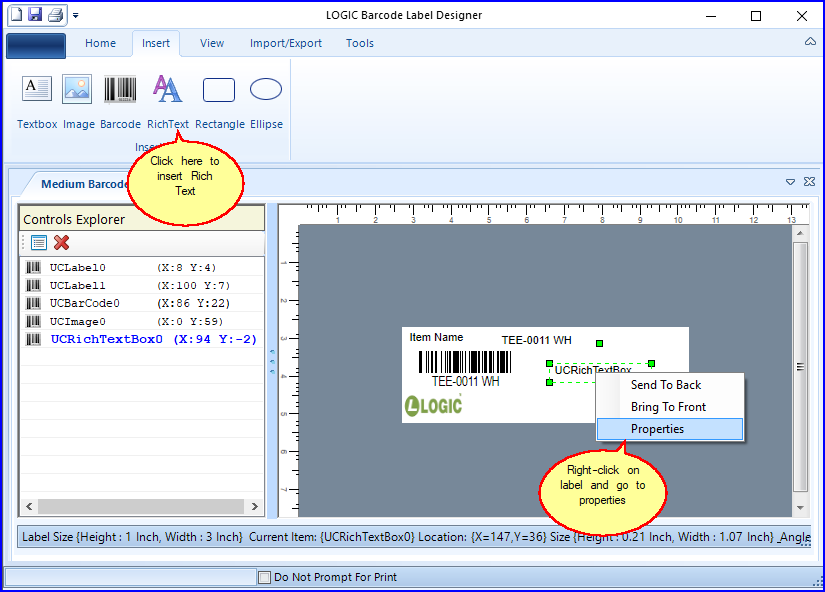
Task: Click the TEE-0011 WH caption under barcode
Action: coord(465,382)
